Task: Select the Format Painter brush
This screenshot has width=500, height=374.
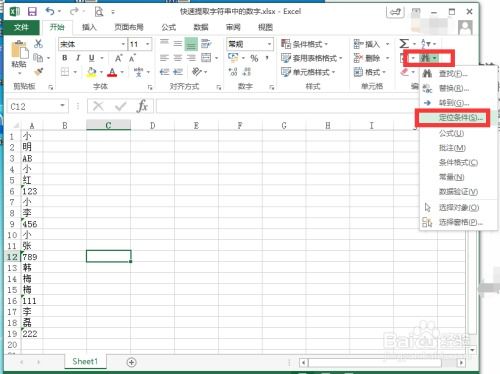Action: (x=38, y=72)
